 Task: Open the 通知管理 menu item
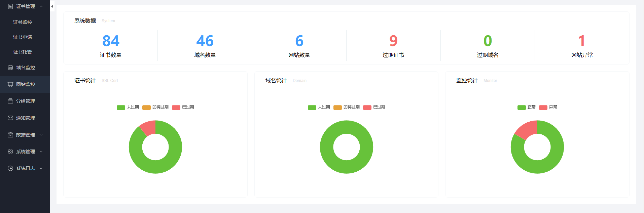click(25, 118)
